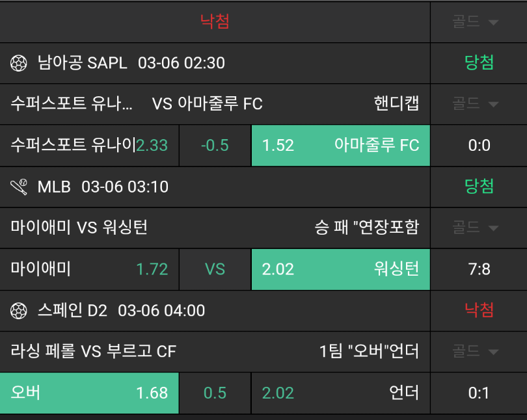Click the 0.5 over/under line cell
Image resolution: width=527 pixels, height=420 pixels.
(x=215, y=393)
